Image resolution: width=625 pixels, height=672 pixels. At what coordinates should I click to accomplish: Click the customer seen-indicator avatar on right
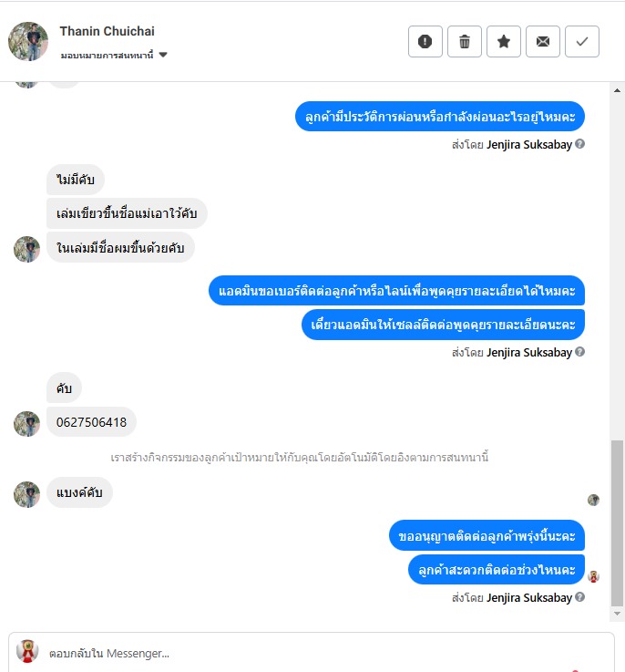point(593,500)
